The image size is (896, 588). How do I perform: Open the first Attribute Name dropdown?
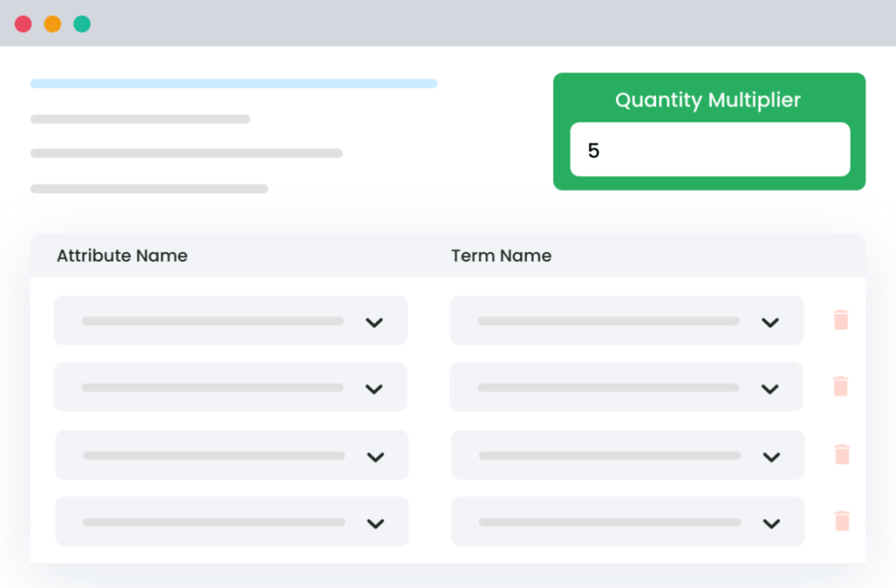pos(231,320)
